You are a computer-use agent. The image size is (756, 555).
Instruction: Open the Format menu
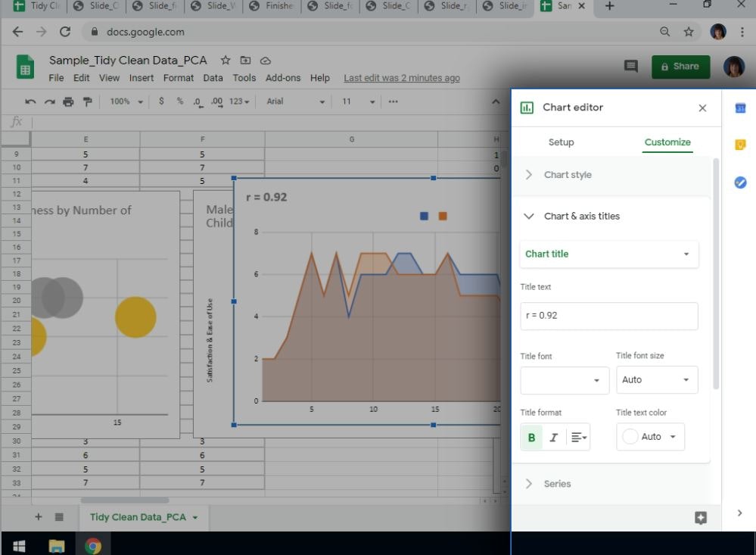pos(179,78)
